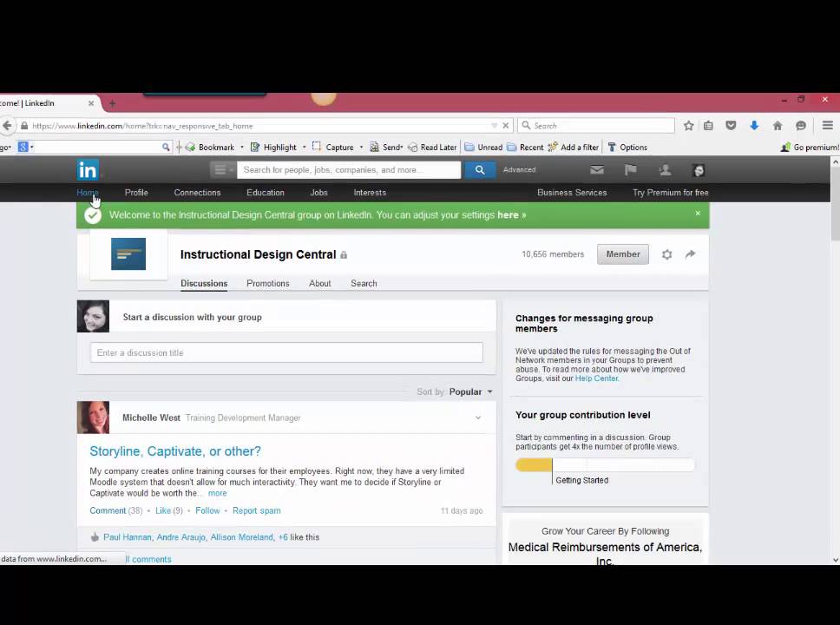Click the LinkedIn people search input
This screenshot has width=840, height=625.
pyautogui.click(x=349, y=170)
